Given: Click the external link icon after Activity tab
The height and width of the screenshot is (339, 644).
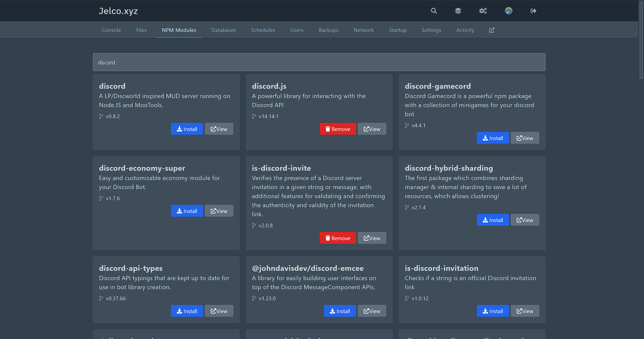Looking at the screenshot, I should [x=492, y=30].
